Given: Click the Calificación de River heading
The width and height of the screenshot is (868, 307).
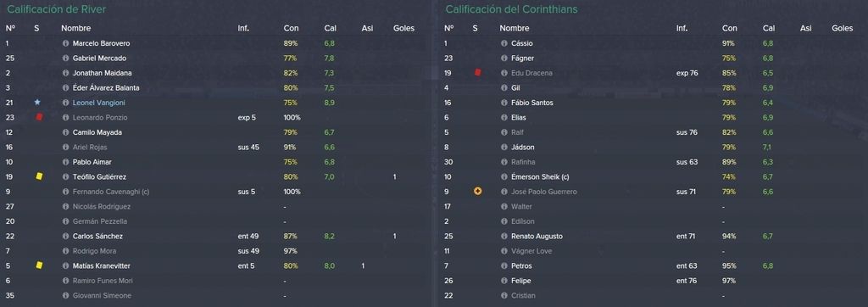Looking at the screenshot, I should 57,9.
